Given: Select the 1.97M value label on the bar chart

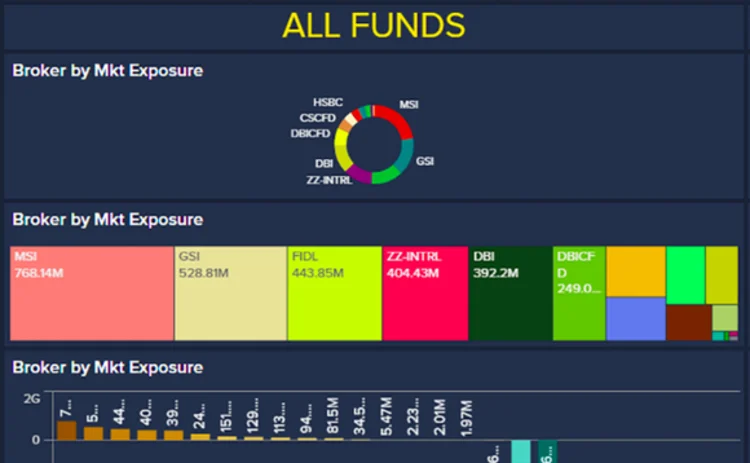Looking at the screenshot, I should click(467, 418).
